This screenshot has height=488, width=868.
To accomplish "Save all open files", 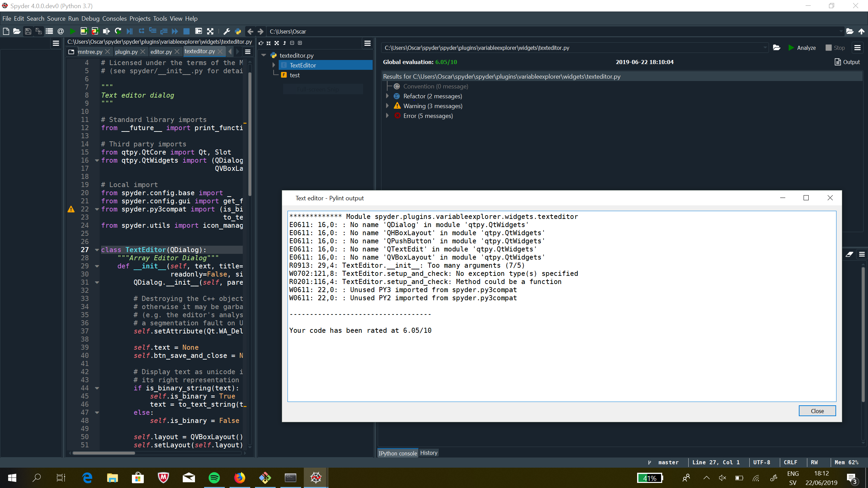I will click(39, 31).
